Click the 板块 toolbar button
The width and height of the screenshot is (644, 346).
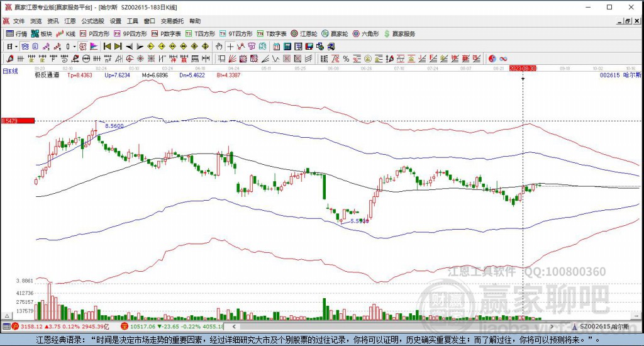(x=42, y=34)
